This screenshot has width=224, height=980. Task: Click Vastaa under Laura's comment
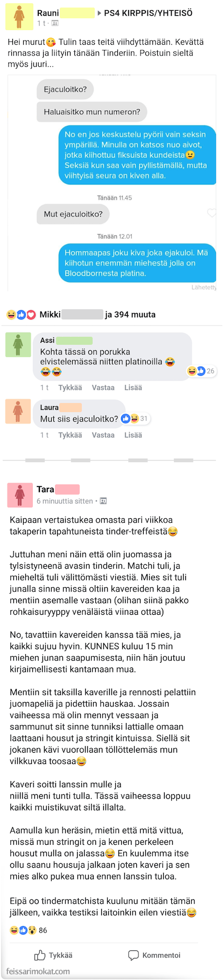103,435
